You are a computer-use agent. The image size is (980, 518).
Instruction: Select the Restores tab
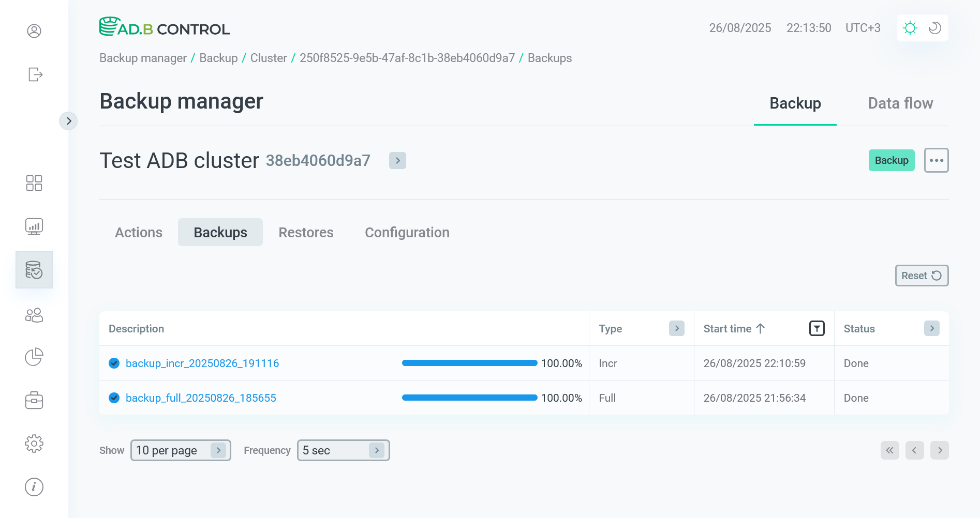click(306, 233)
